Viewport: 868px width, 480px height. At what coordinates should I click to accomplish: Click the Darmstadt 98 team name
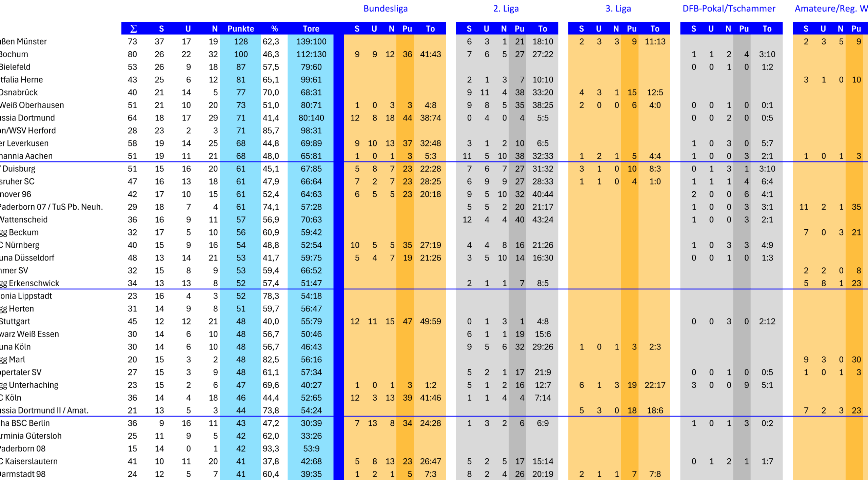[x=23, y=474]
